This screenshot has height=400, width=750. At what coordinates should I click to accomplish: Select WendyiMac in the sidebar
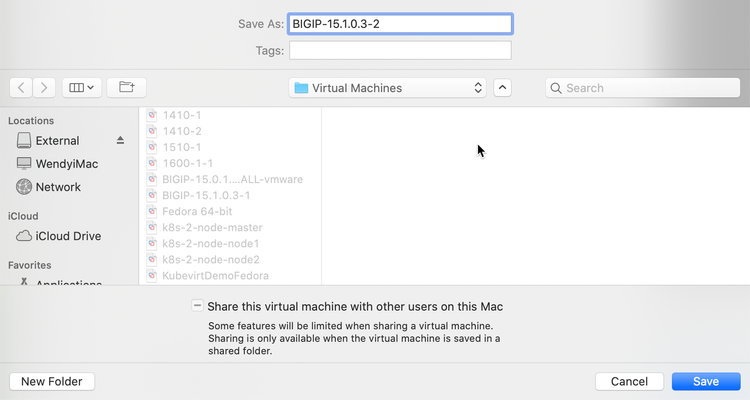[65, 164]
